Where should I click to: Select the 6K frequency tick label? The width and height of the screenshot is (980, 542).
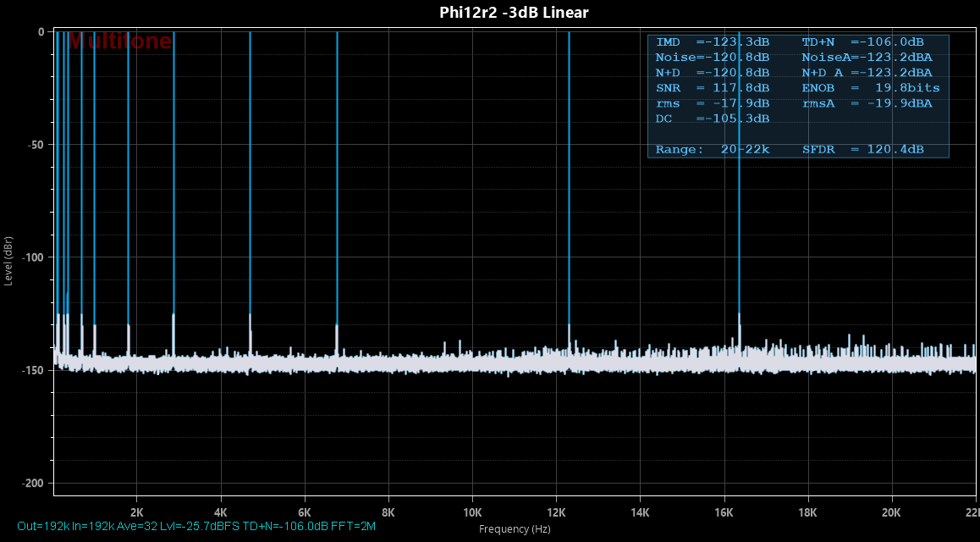click(305, 513)
